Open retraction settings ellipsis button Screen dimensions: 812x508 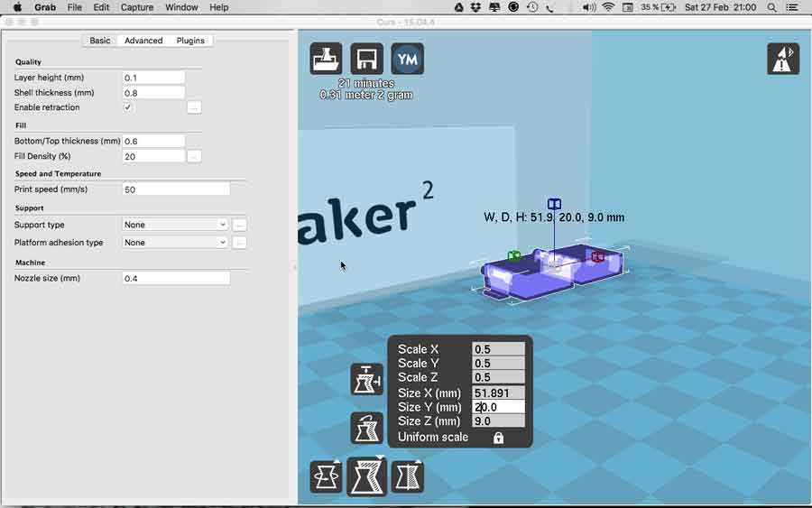[194, 107]
